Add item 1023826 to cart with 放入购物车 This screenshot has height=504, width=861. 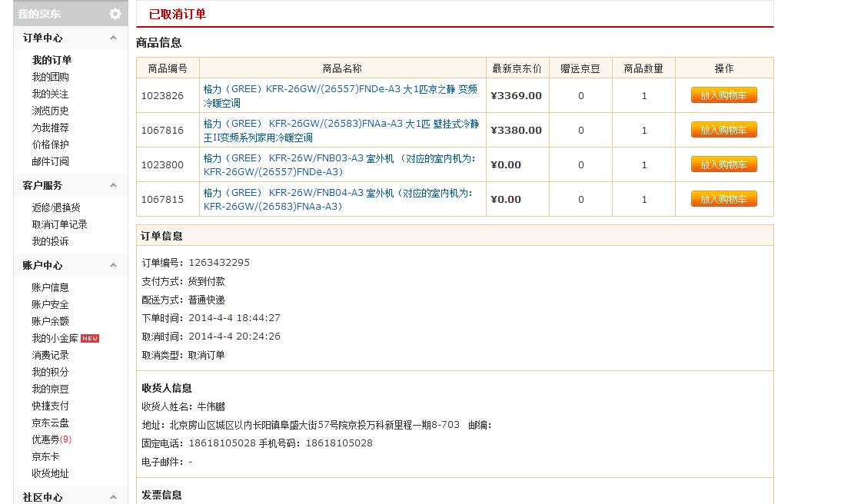click(x=723, y=95)
